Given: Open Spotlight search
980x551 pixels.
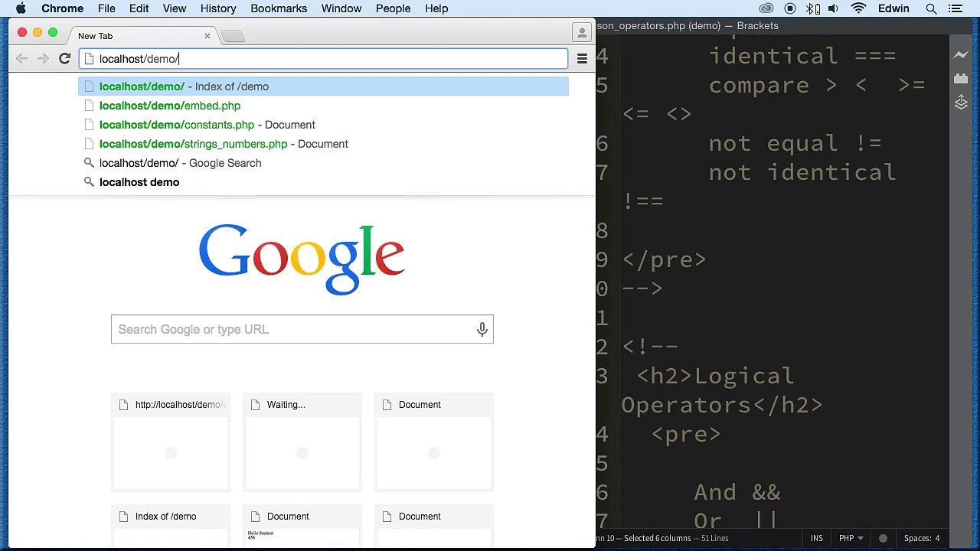Looking at the screenshot, I should [x=931, y=8].
